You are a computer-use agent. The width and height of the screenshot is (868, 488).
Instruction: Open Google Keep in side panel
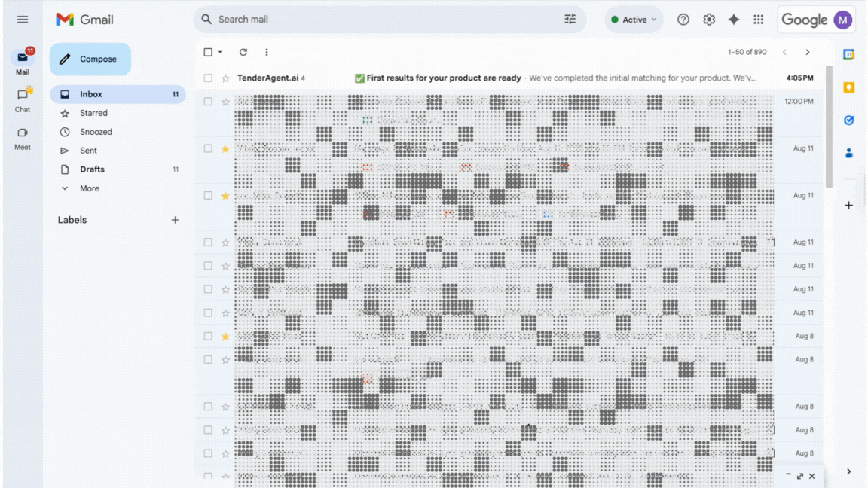coord(848,87)
